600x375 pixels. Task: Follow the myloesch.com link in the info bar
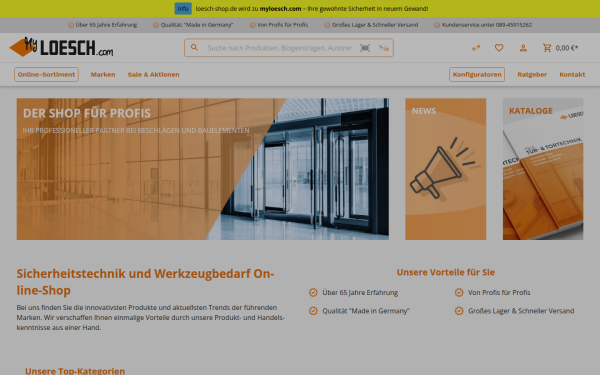[280, 8]
